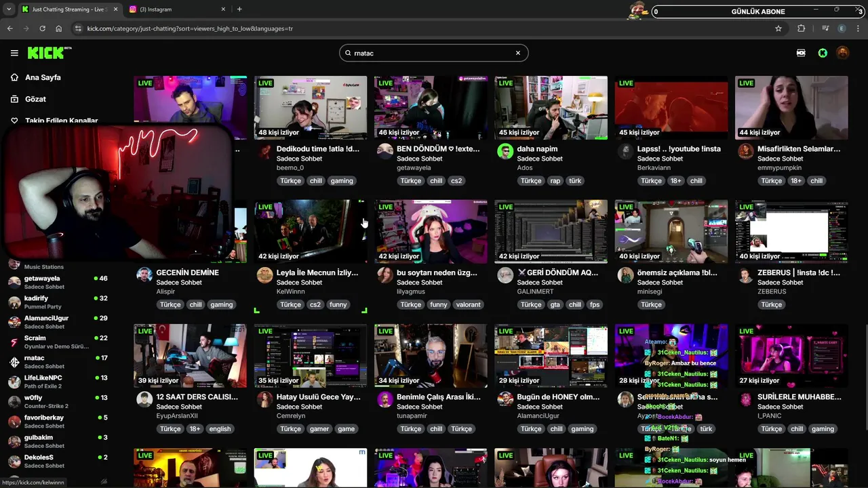This screenshot has width=868, height=488.
Task: Switch to the Instagram tab
Action: click(x=177, y=9)
